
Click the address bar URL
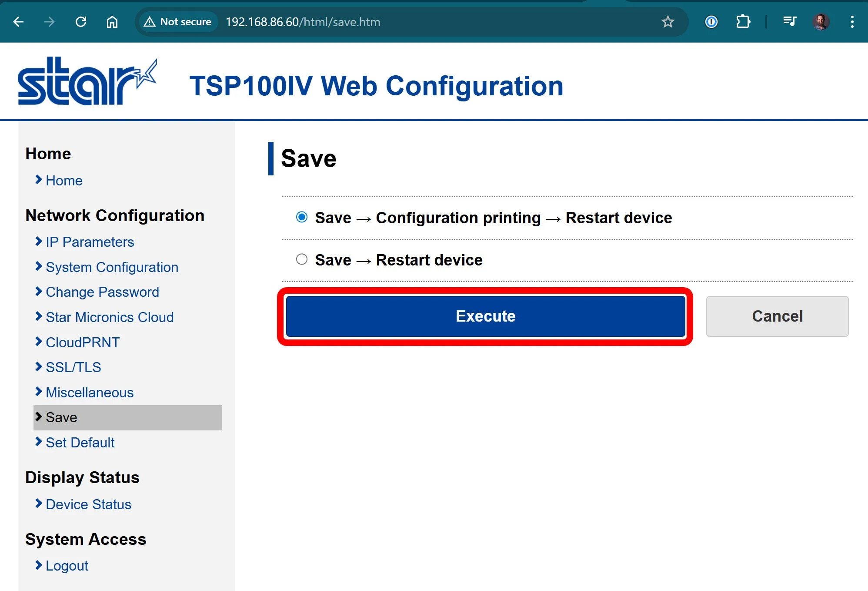pos(303,22)
